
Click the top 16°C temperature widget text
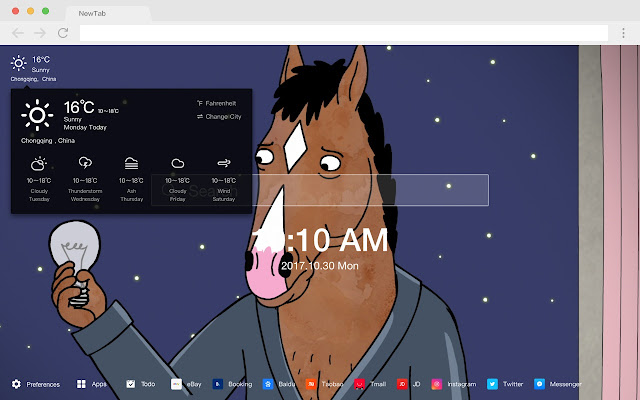click(41, 60)
